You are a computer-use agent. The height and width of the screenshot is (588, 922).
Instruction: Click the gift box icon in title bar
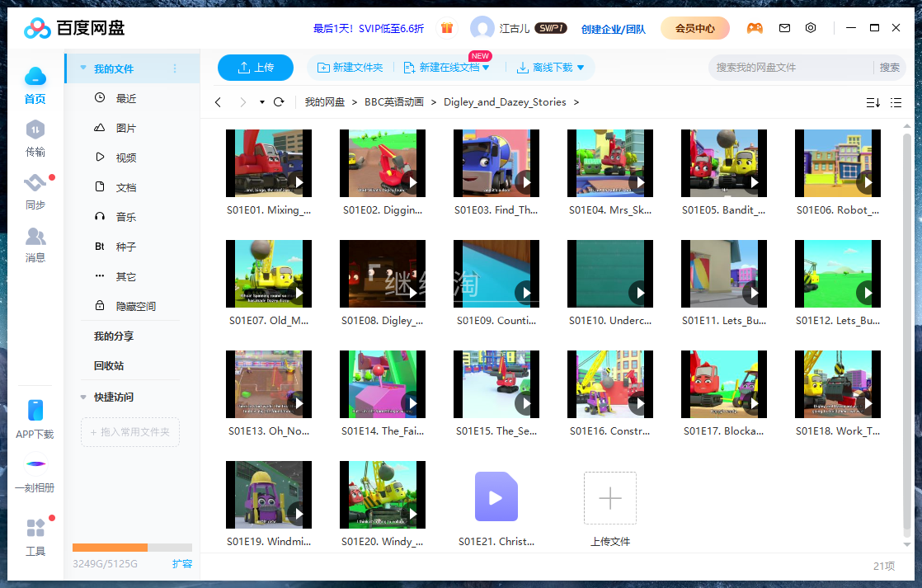(447, 28)
